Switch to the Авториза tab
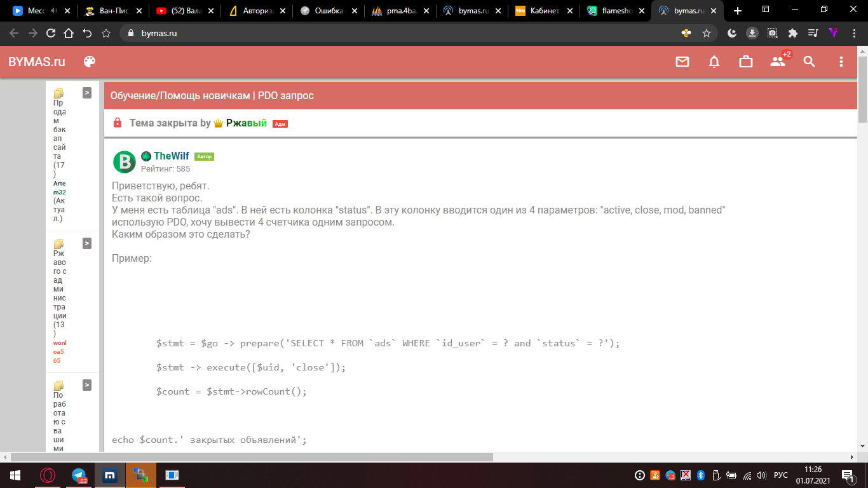 [x=257, y=11]
